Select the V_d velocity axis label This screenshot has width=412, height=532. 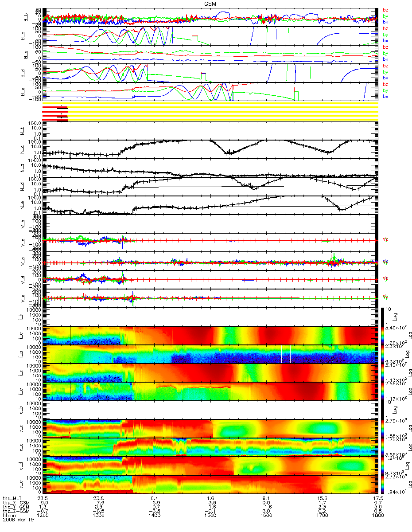pos(23,279)
